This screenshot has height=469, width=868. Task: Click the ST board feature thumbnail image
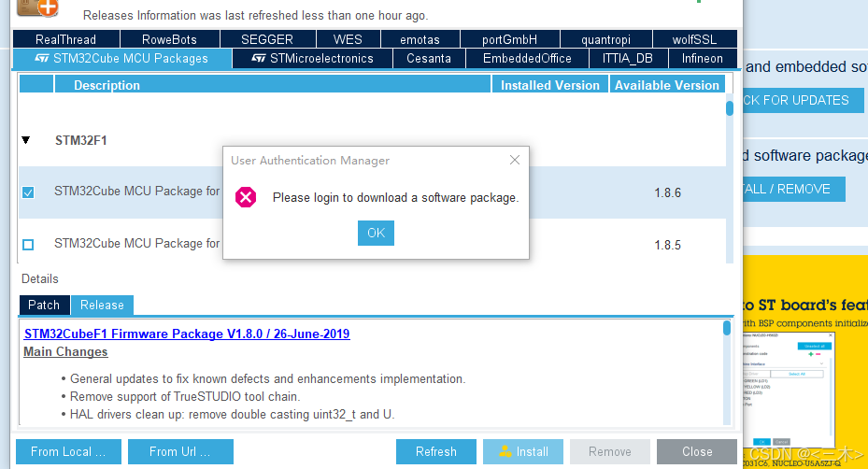[788, 389]
